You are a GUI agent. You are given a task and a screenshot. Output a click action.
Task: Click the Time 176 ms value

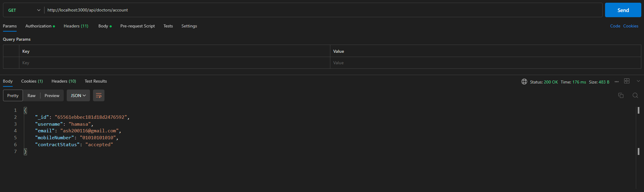click(579, 82)
